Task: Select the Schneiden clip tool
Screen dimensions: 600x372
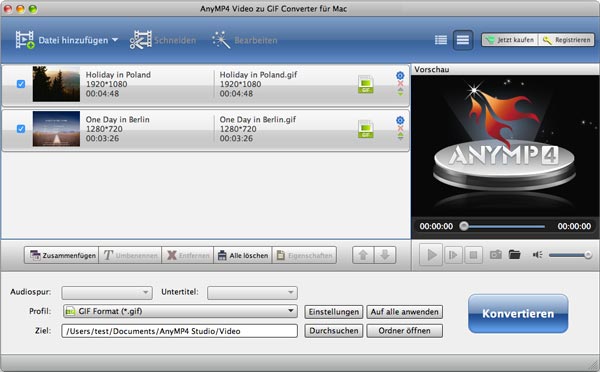Action: click(163, 40)
